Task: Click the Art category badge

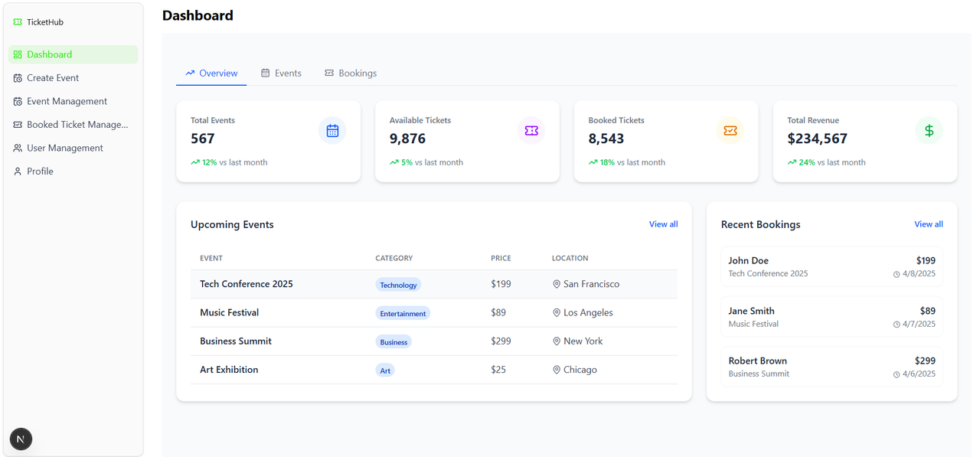Action: 385,370
